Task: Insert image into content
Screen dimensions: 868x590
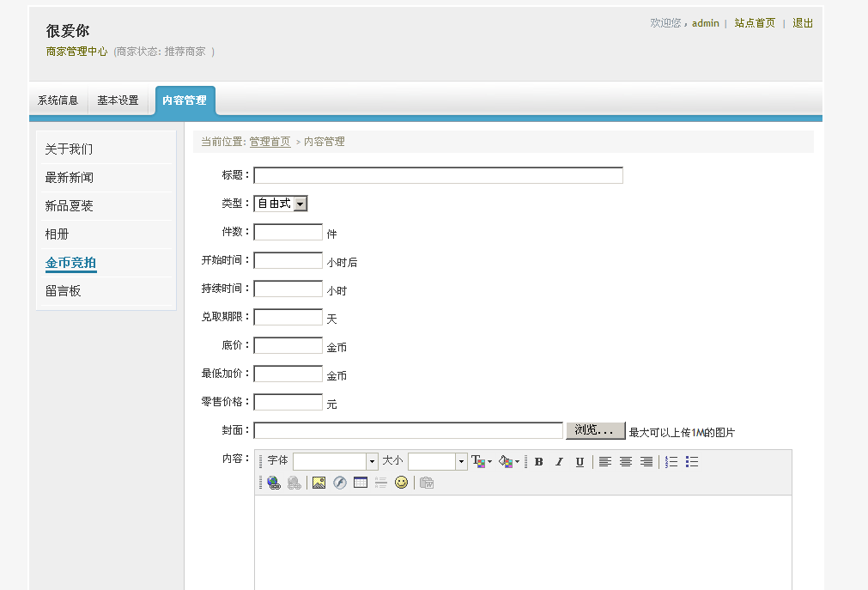Action: click(319, 483)
